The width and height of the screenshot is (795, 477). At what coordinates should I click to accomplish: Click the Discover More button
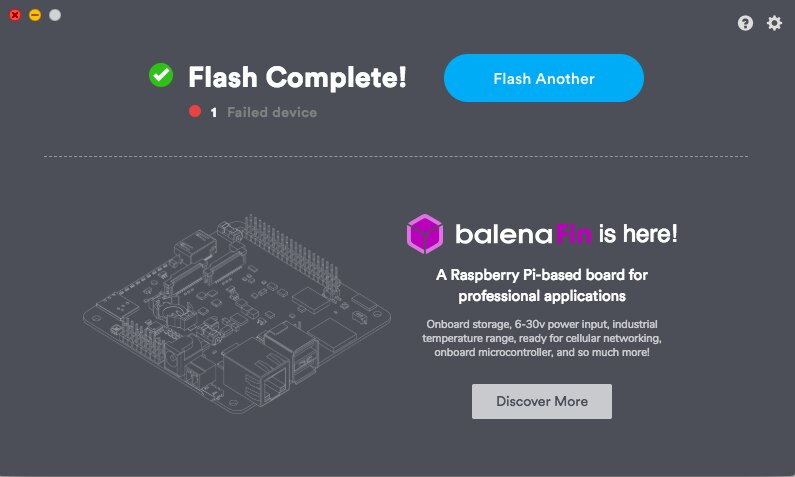point(542,401)
